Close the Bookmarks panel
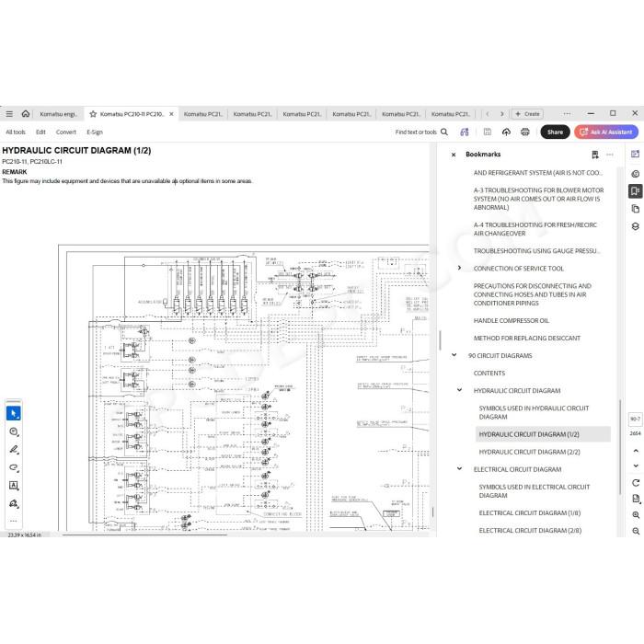The height and width of the screenshot is (644, 644). tap(454, 155)
